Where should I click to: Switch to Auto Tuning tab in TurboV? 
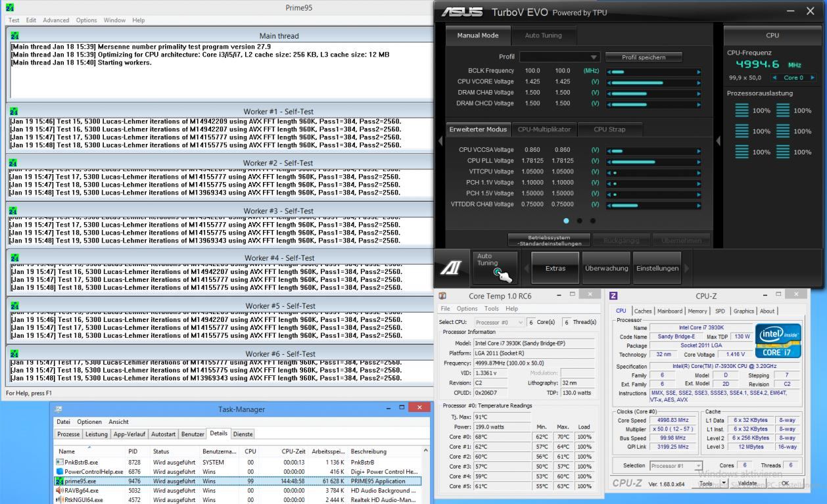tap(543, 35)
